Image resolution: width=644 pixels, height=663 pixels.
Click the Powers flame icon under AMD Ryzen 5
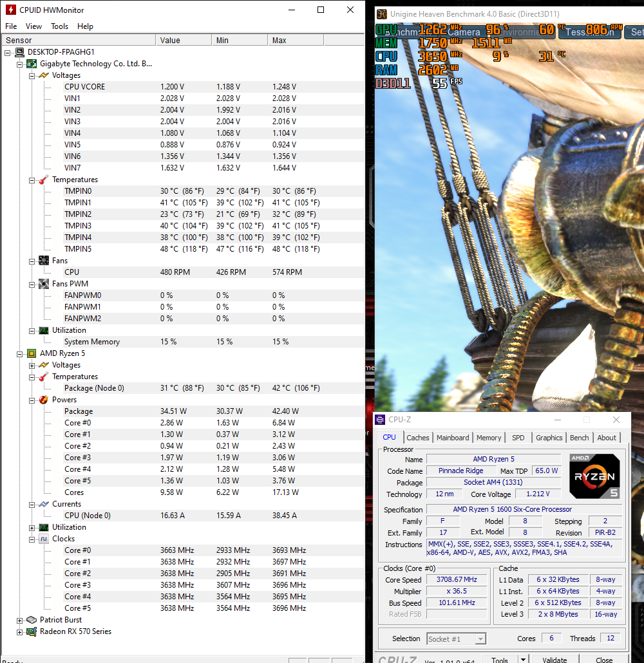pyautogui.click(x=43, y=400)
